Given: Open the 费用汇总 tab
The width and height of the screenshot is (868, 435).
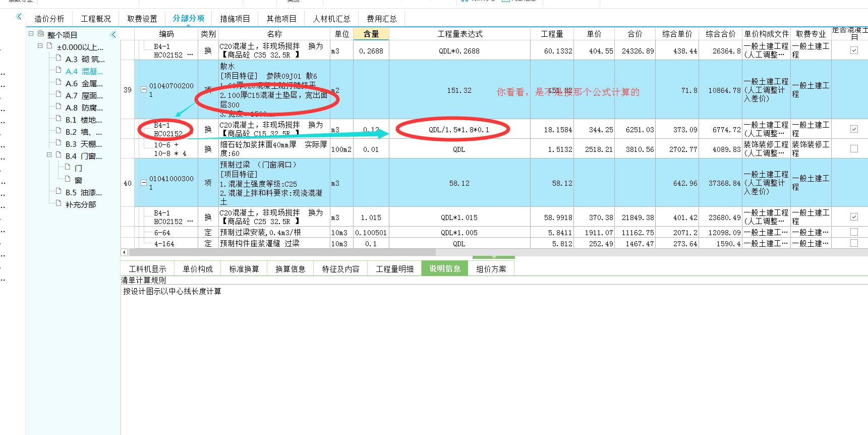Looking at the screenshot, I should (x=381, y=19).
